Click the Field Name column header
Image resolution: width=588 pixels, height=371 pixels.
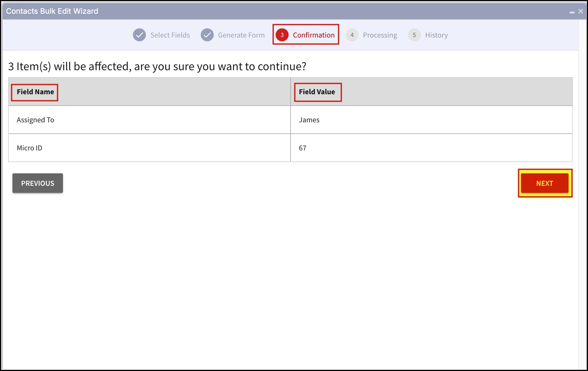[x=35, y=92]
